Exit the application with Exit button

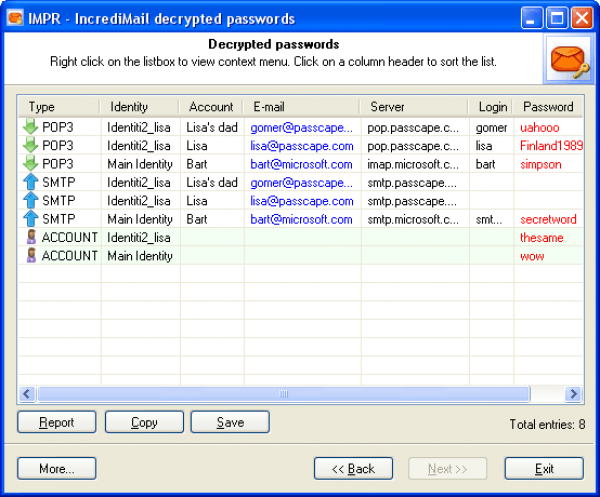(x=544, y=468)
